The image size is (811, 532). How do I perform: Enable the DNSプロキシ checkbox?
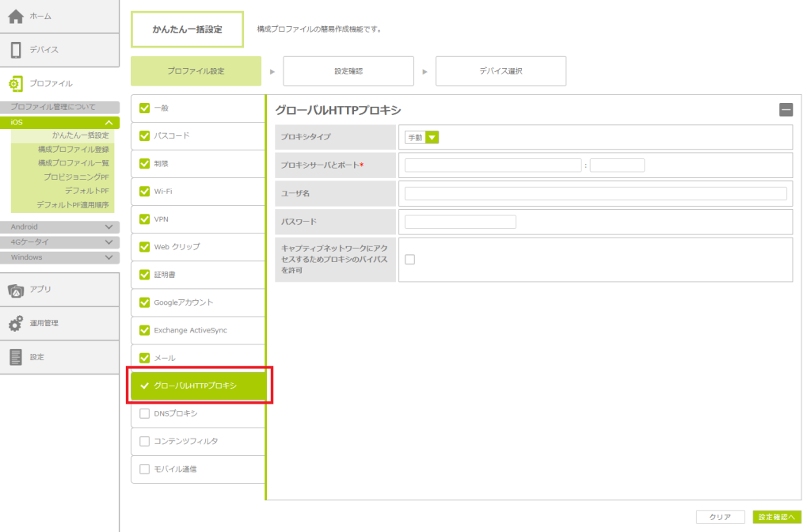point(144,413)
